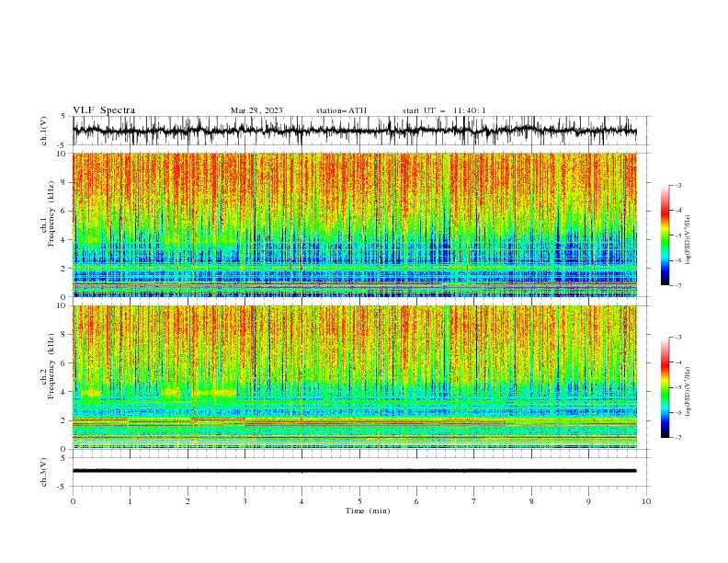728x563 pixels.
Task: Click the time axis tick label "9"
Action: click(588, 501)
